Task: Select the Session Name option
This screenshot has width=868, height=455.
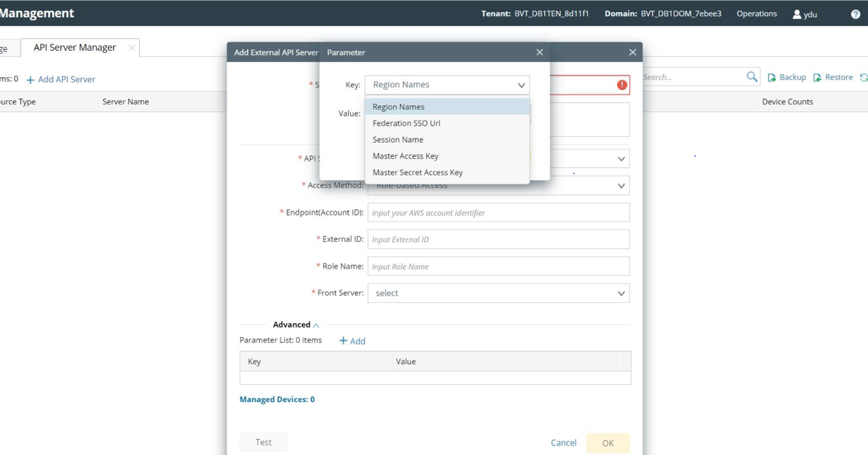Action: (x=398, y=140)
